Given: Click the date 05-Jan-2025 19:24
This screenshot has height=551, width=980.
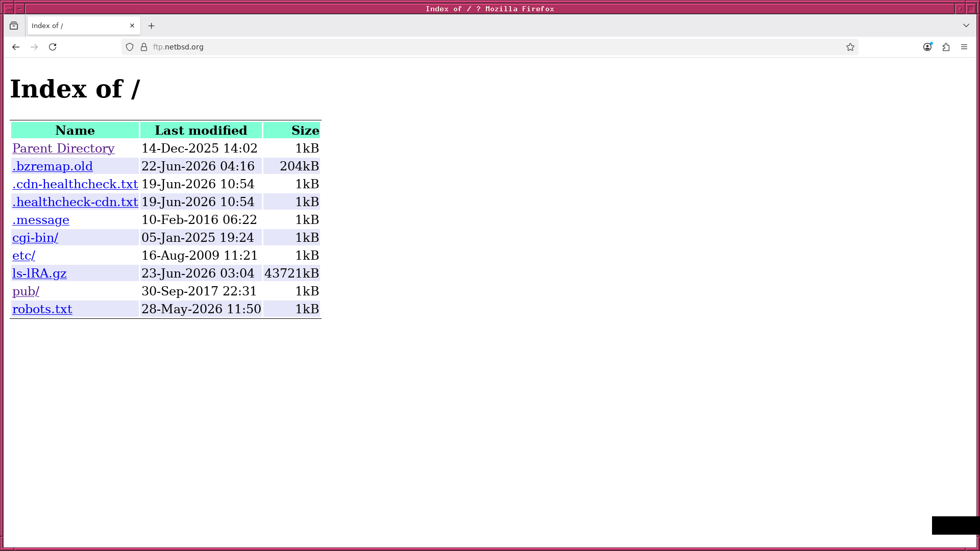Looking at the screenshot, I should pos(198,238).
